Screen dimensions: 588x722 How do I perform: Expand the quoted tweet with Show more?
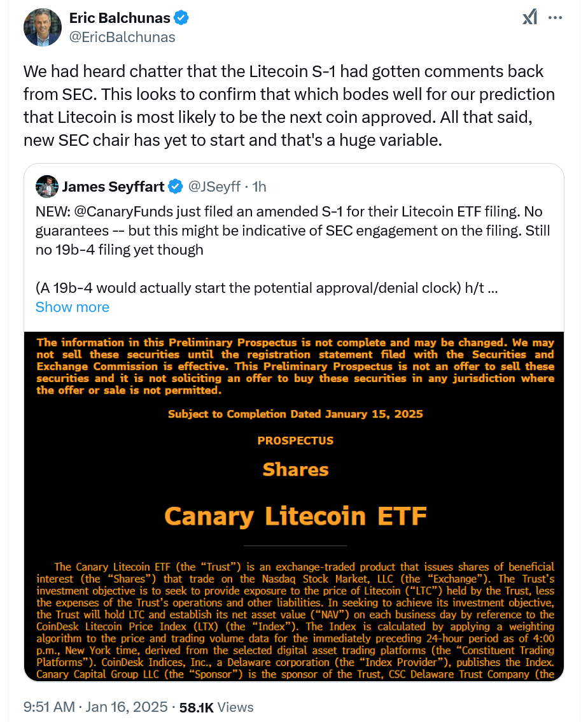point(72,307)
